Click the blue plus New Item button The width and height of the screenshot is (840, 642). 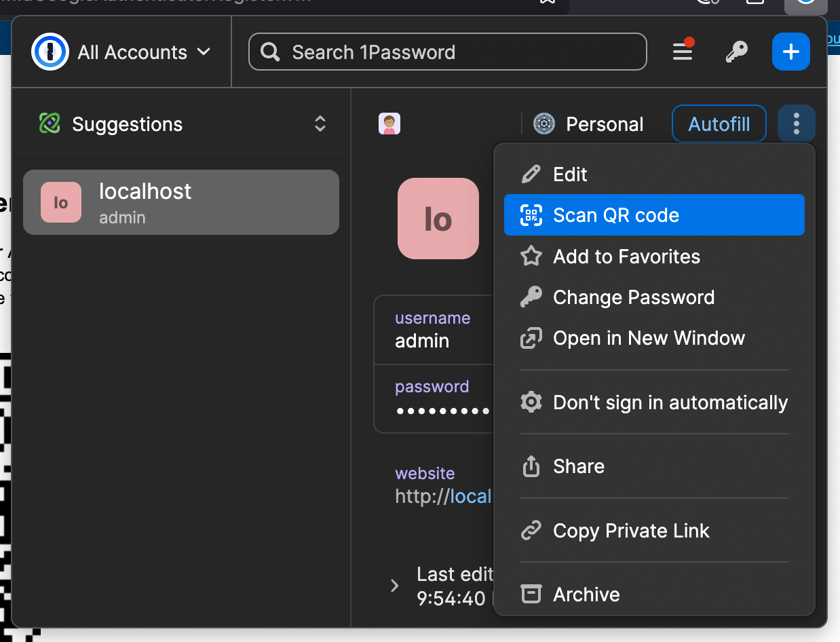(x=790, y=52)
